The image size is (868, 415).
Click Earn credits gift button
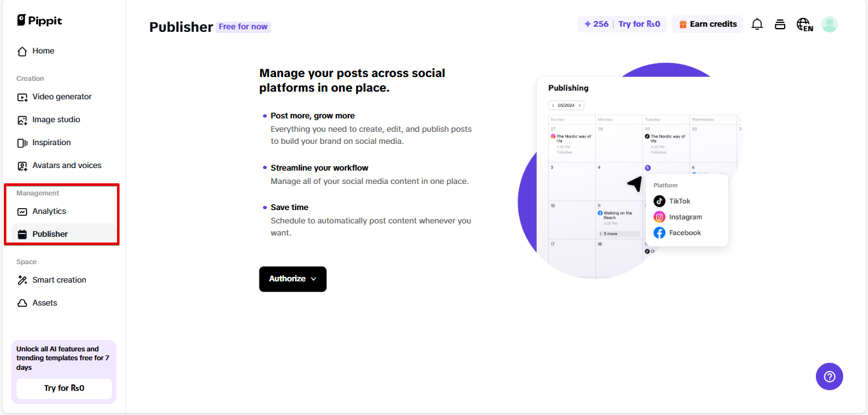(x=707, y=24)
